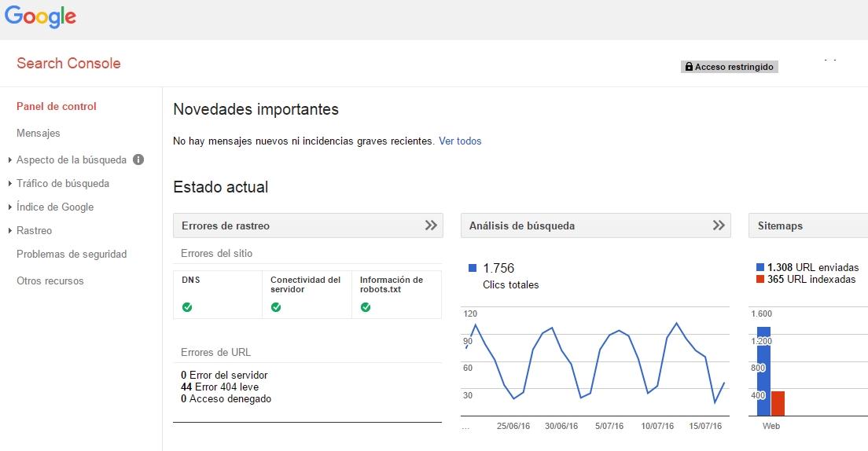Click green check under Conectividad del servidor
The height and width of the screenshot is (451, 868).
pyautogui.click(x=276, y=307)
